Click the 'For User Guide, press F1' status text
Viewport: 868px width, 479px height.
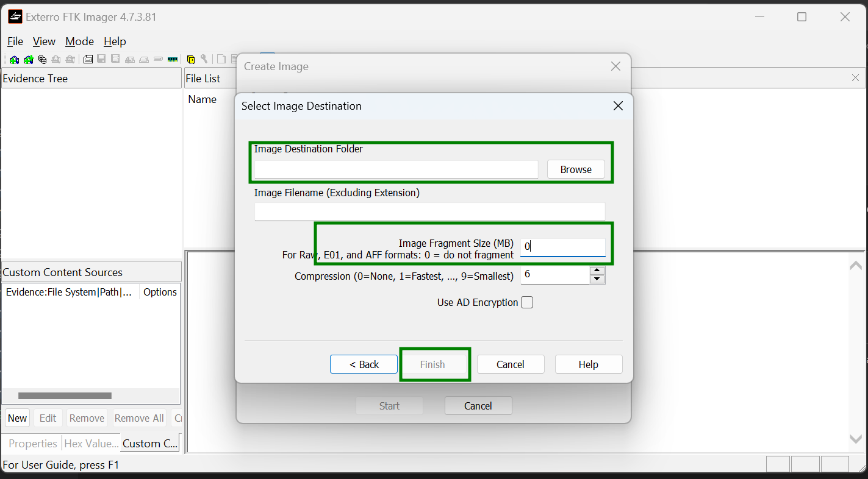61,465
